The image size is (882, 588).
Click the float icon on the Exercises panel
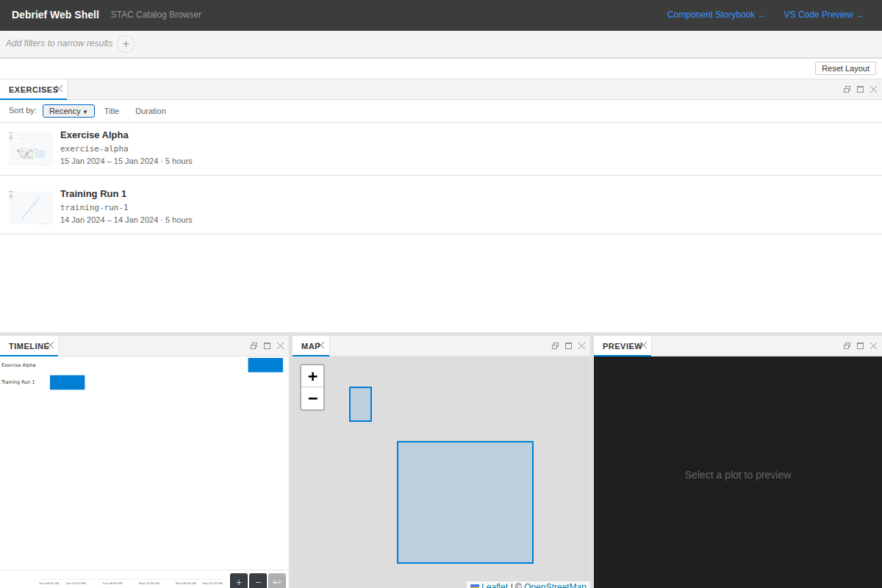pos(847,89)
